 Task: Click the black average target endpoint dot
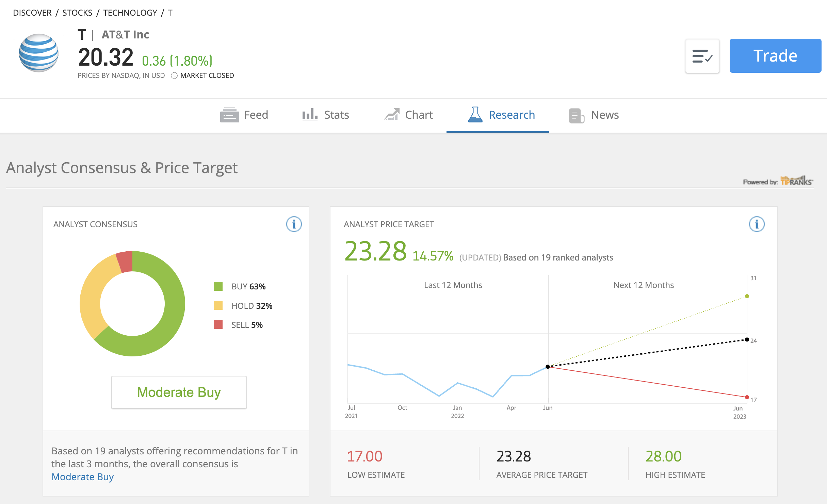[x=747, y=339]
